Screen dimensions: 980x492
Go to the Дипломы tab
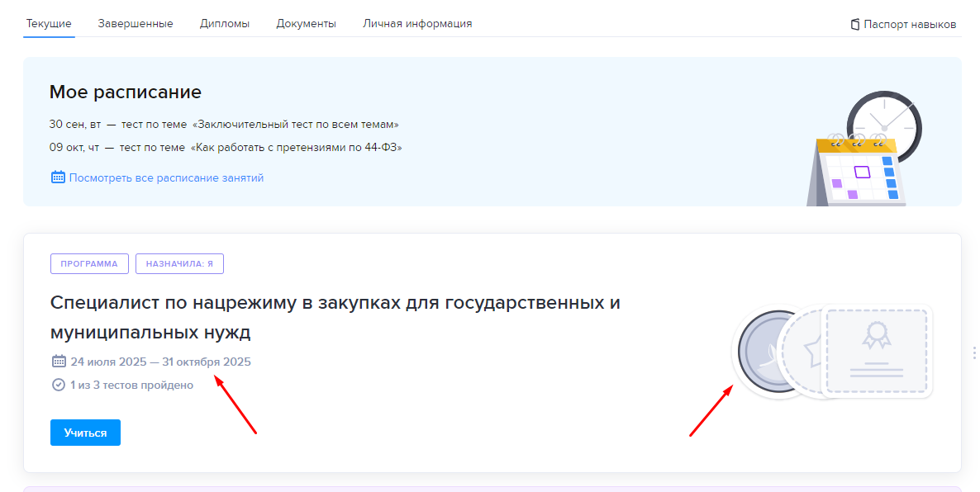tap(225, 24)
